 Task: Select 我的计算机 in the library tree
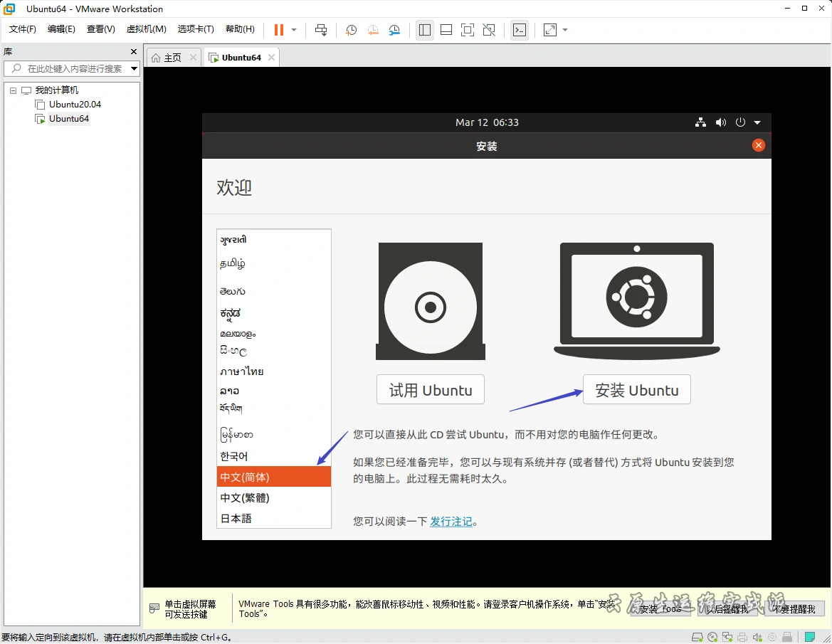click(x=57, y=90)
